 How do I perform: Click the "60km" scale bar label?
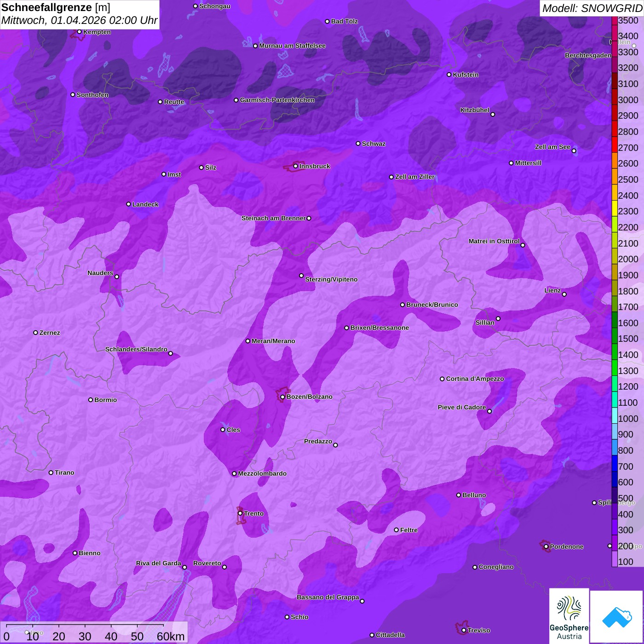[171, 636]
